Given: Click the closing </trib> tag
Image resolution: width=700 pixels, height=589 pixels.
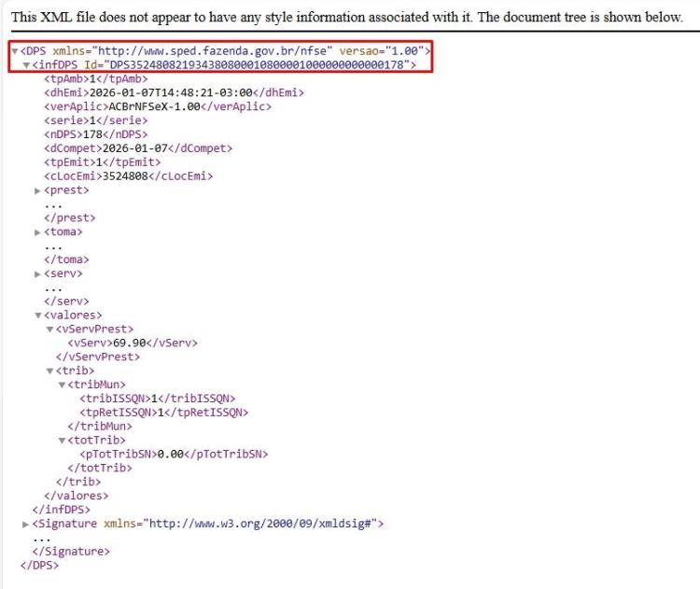Looking at the screenshot, I should (x=78, y=482).
